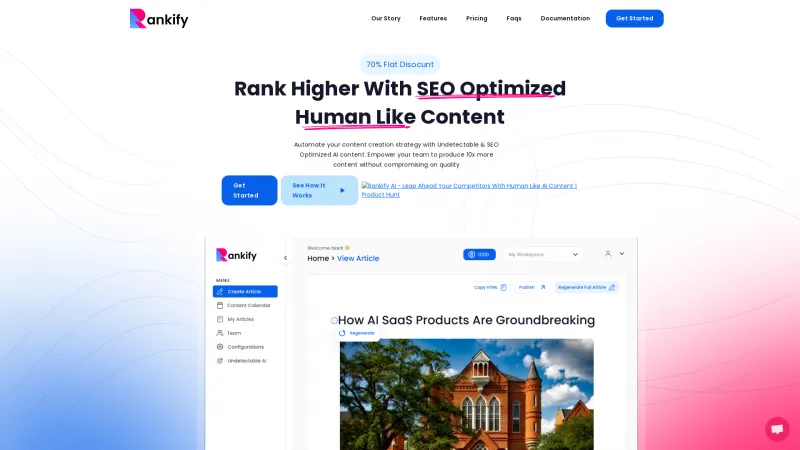Click the person icon beside Team
Screen dimensions: 800x450
[220, 333]
